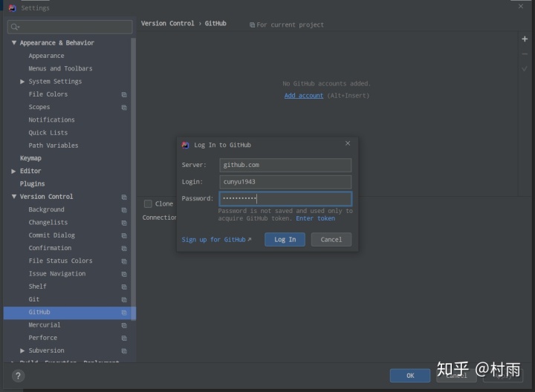Click the project icon beside Subversion
Screen dimensions: 535x392
tap(124, 350)
